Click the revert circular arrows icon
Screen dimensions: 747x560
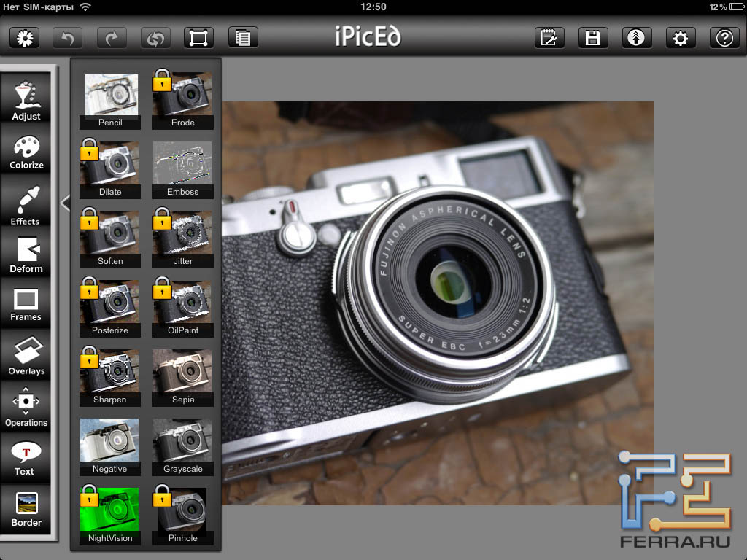(x=155, y=38)
